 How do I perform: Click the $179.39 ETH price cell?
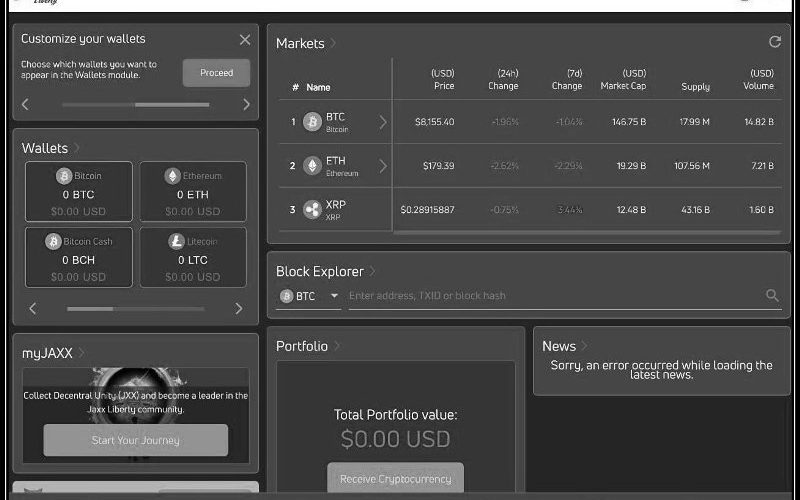click(438, 166)
